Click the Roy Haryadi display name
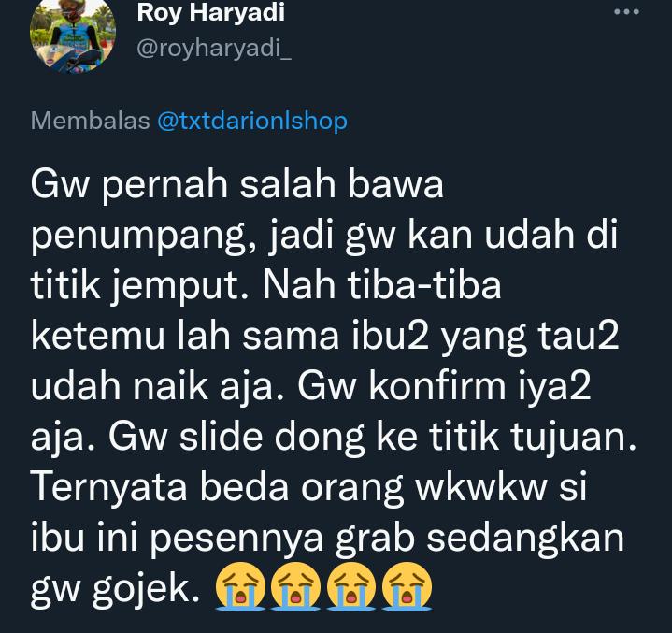This screenshot has height=633, width=672. pos(211,12)
